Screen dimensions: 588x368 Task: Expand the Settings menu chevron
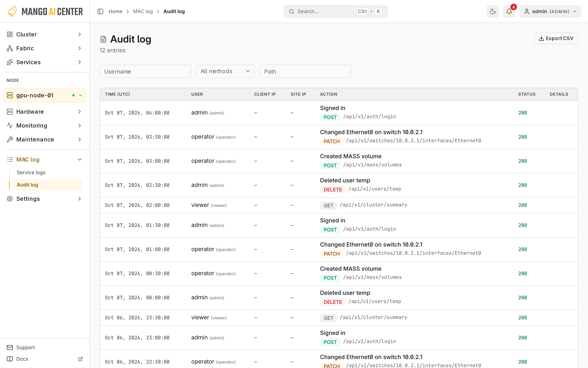point(79,199)
